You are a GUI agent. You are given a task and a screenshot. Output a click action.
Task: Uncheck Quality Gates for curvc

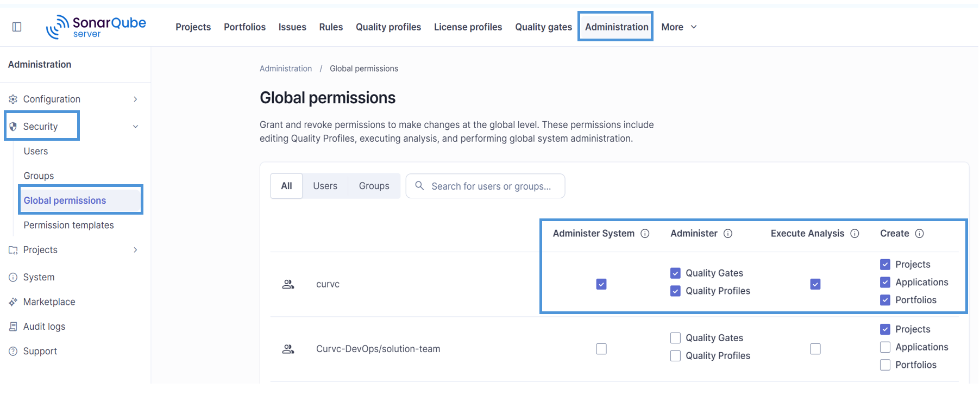pos(675,273)
